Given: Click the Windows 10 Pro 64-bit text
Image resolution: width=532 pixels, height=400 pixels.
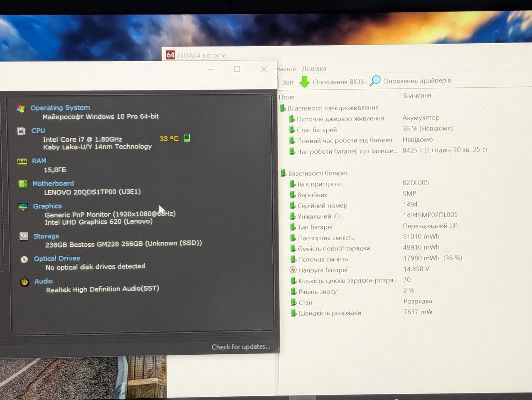Looking at the screenshot, I should pyautogui.click(x=101, y=117).
